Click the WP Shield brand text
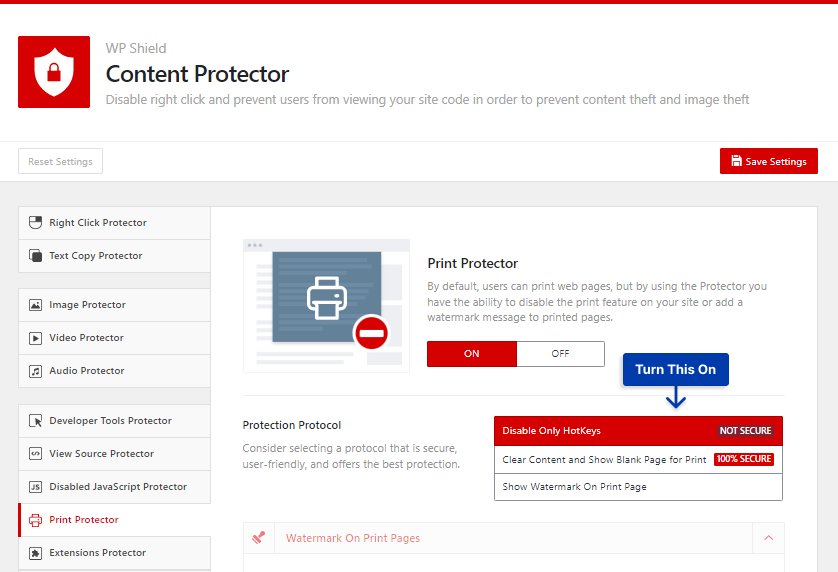 tap(136, 49)
